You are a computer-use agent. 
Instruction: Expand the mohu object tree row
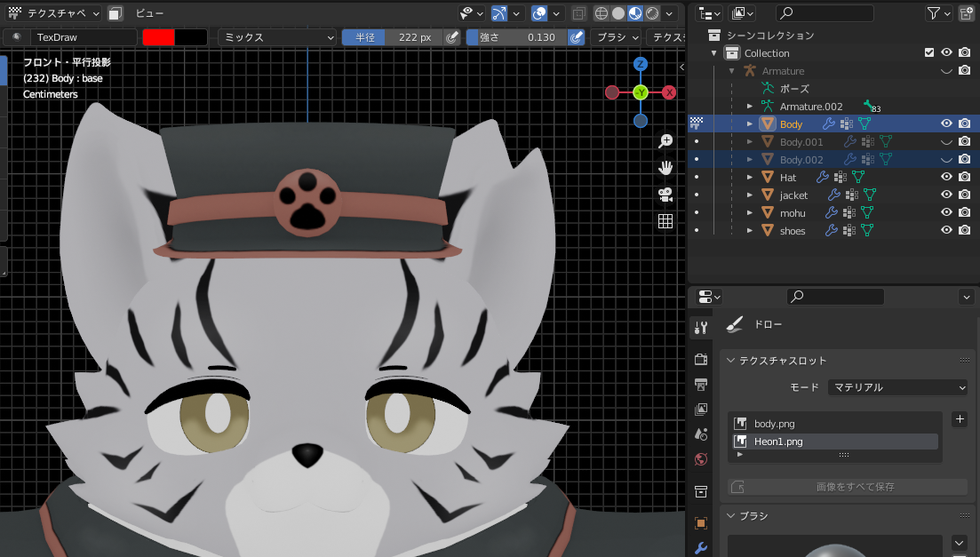pyautogui.click(x=749, y=212)
